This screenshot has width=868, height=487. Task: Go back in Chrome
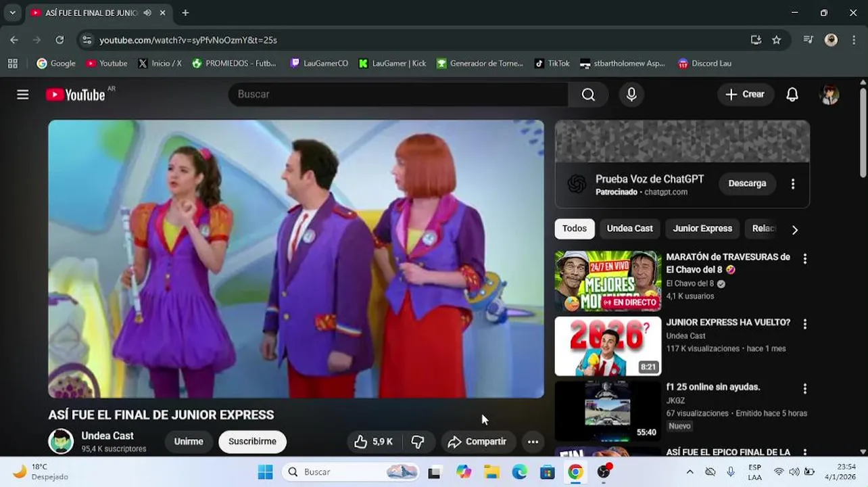tap(14, 40)
